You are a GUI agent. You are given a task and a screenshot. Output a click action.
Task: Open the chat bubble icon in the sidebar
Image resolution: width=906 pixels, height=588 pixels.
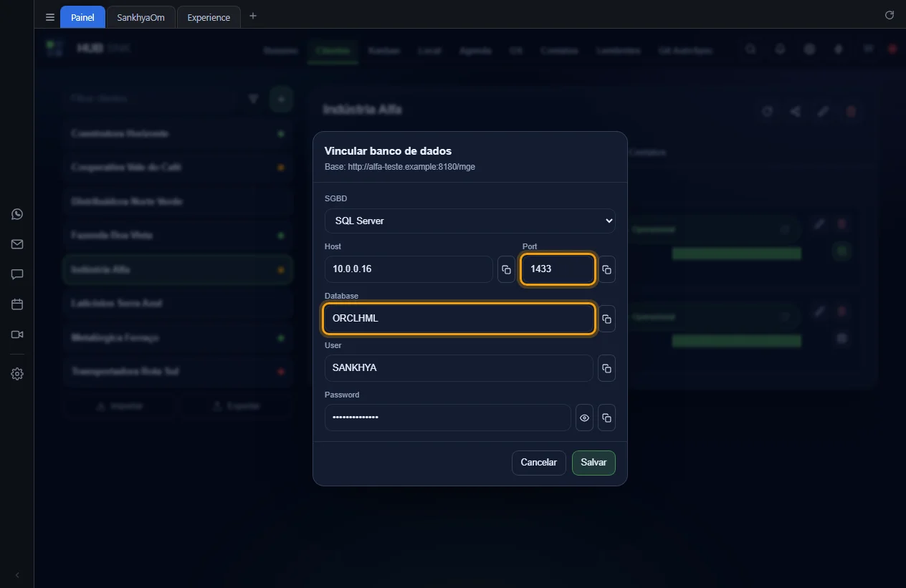click(17, 274)
